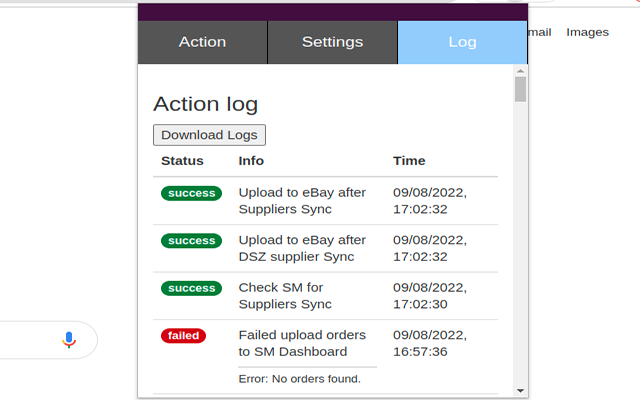Click the Time column header
The width and height of the screenshot is (640, 400).
[409, 161]
